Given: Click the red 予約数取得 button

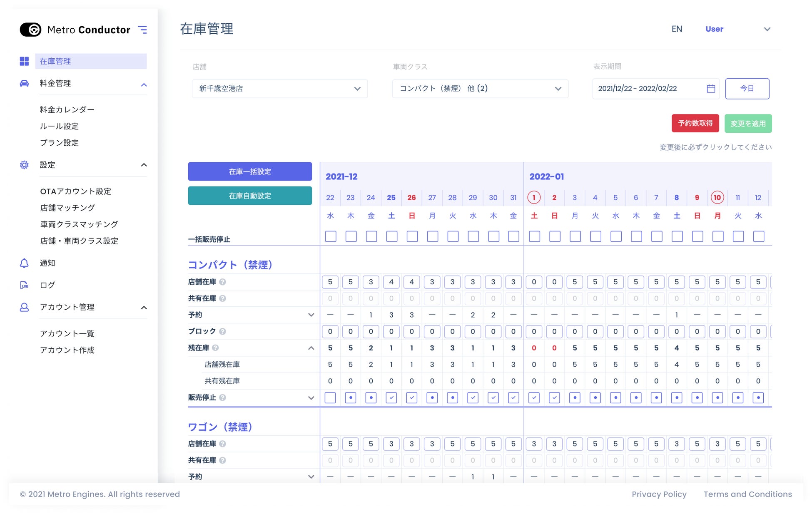Looking at the screenshot, I should click(695, 123).
